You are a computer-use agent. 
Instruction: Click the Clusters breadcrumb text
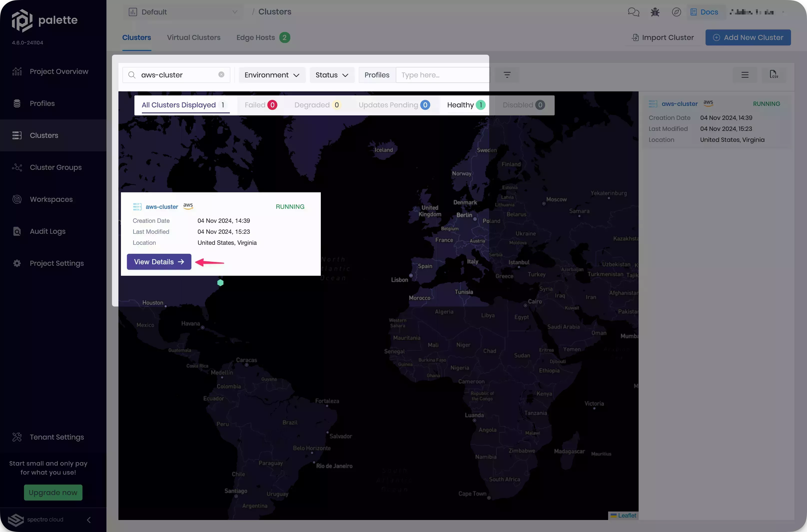275,12
